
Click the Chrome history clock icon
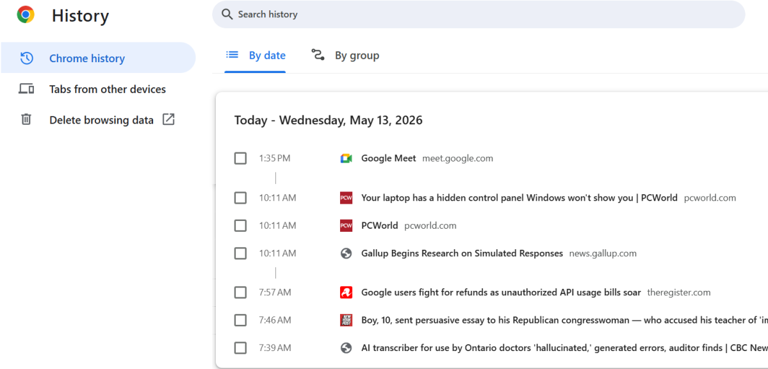[x=26, y=58]
